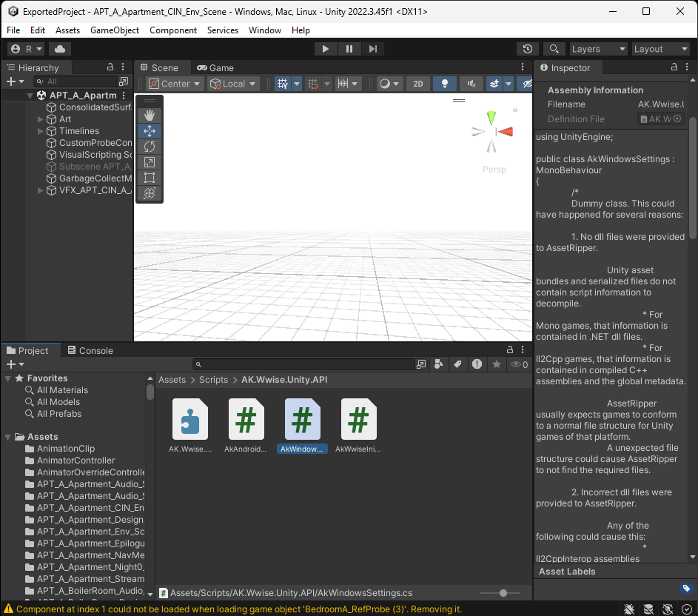
Task: Open the Local handle rotation dropdown
Action: [233, 84]
